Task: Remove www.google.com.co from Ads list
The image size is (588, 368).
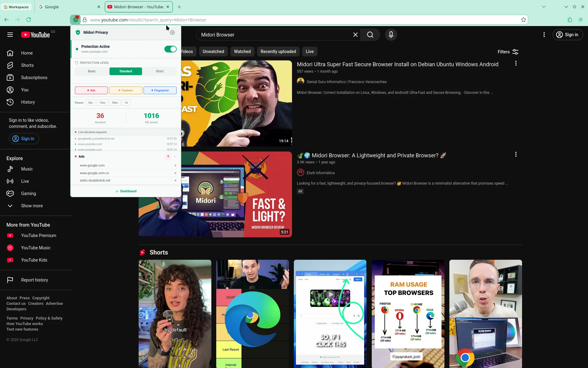Action: [175, 173]
